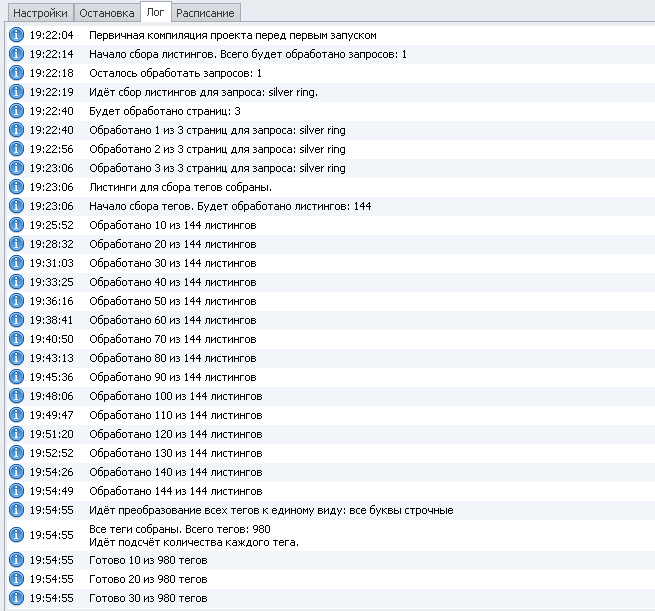Click info icon of the 19:51:20 entry
This screenshot has width=655, height=611.
(x=16, y=434)
